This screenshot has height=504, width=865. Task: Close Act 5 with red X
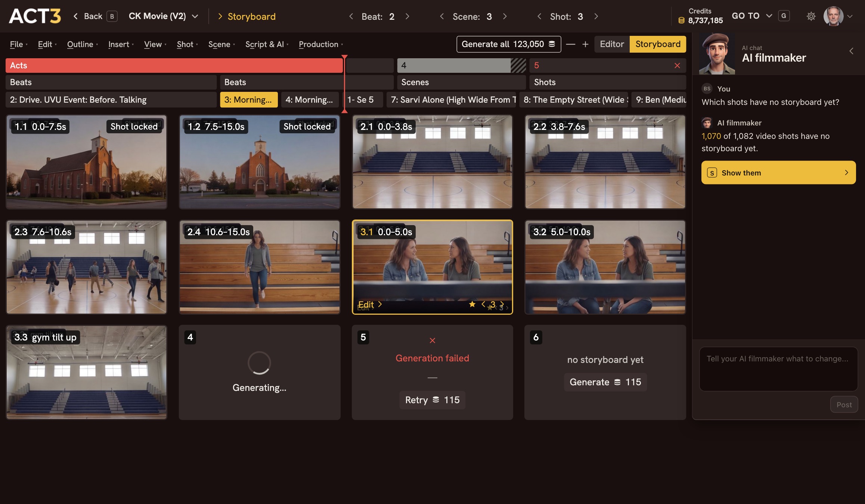pos(677,65)
